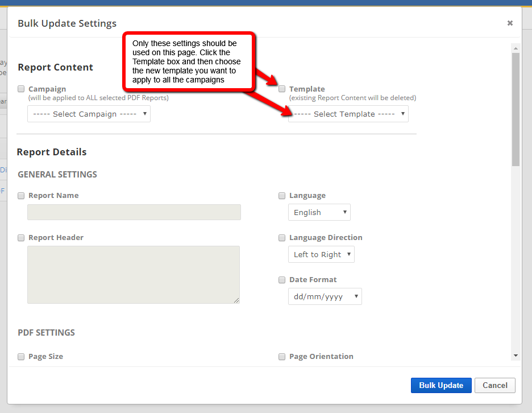This screenshot has width=532, height=413.
Task: Tick the Template checkbox
Action: point(282,89)
